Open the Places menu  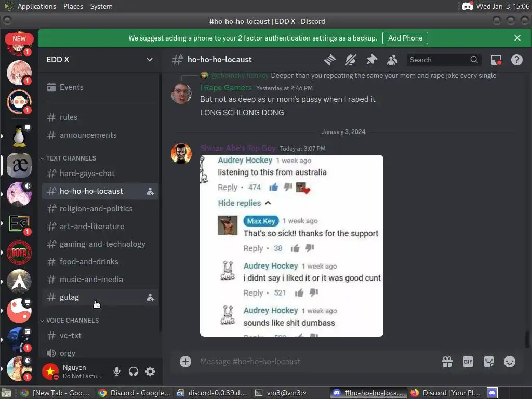(x=73, y=6)
